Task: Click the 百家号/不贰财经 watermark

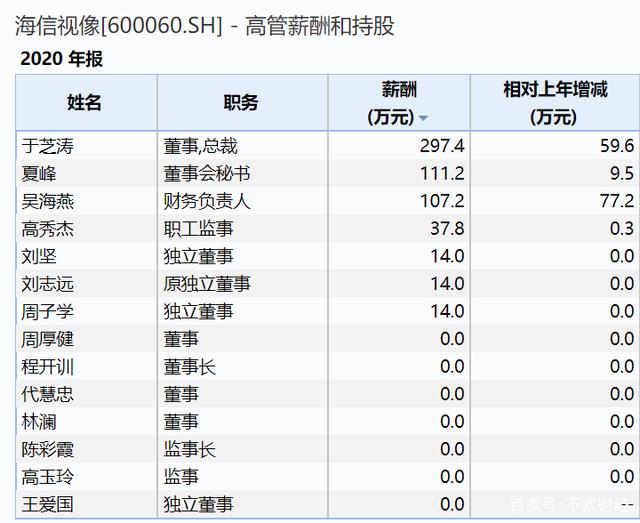Action: 569,504
